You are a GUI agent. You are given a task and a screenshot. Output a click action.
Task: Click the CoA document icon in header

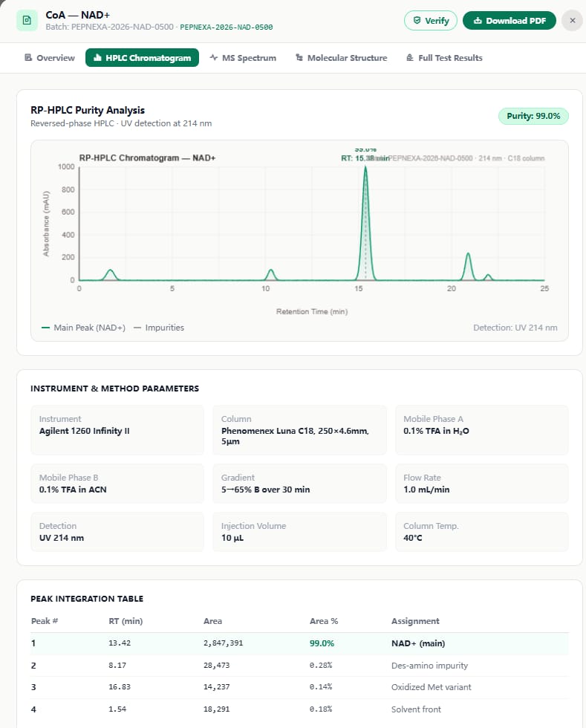click(27, 21)
